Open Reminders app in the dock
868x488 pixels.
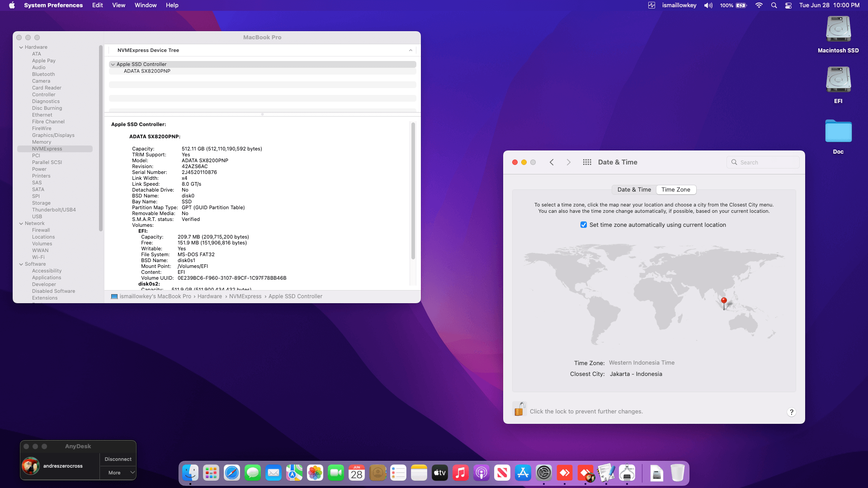point(398,473)
